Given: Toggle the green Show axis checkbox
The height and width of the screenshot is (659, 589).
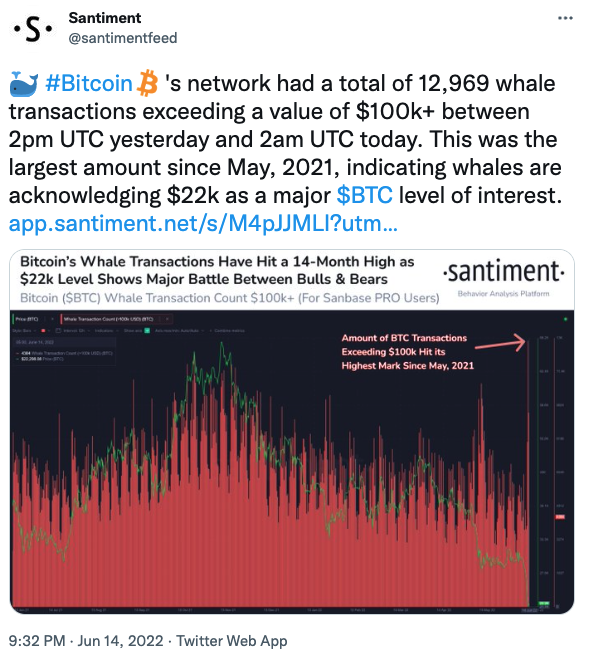Looking at the screenshot, I should 147,331.
